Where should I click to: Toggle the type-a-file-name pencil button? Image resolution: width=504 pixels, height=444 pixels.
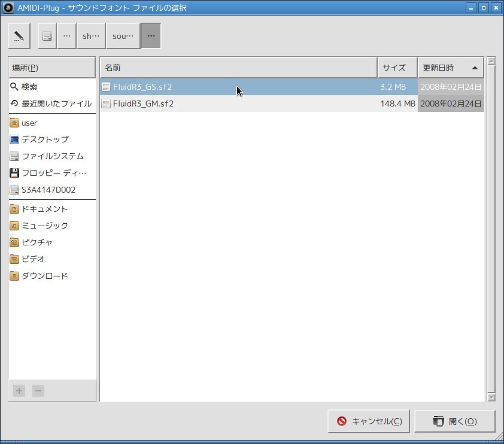19,36
